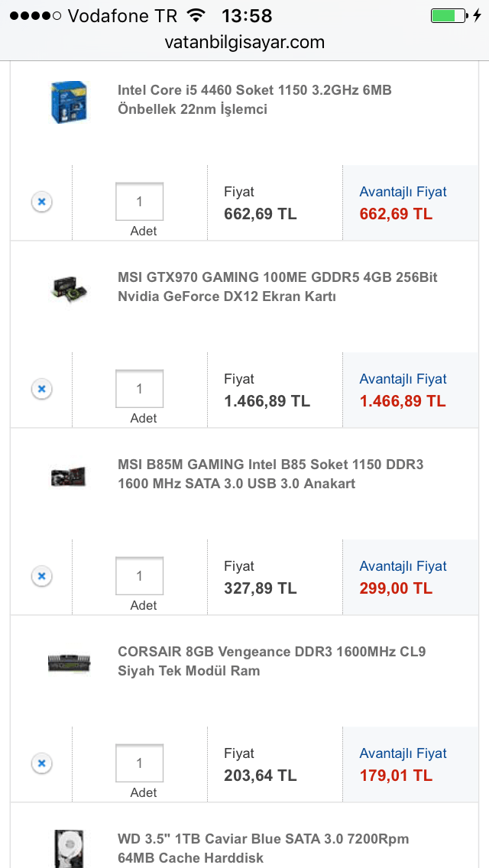Remove the MSI GTX970 graphics card item
The height and width of the screenshot is (868, 489).
pos(42,389)
